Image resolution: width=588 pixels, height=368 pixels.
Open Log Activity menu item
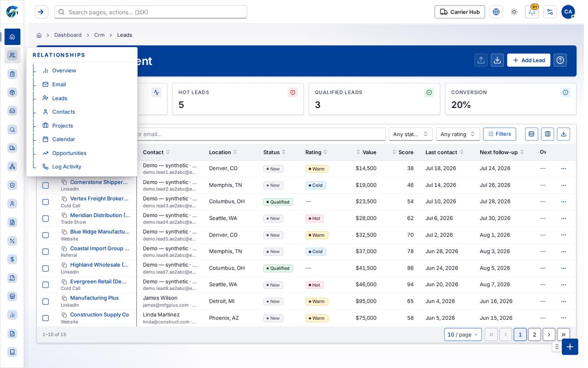pyautogui.click(x=67, y=167)
